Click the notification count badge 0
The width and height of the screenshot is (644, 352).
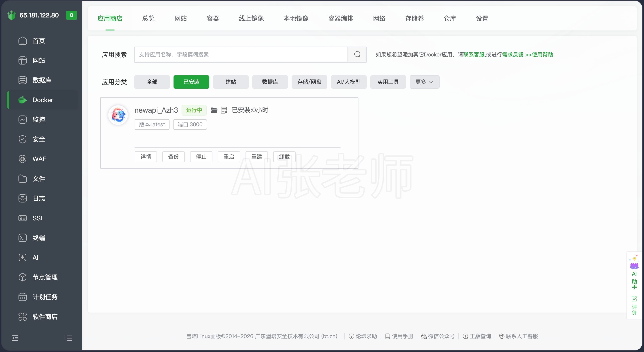point(72,15)
